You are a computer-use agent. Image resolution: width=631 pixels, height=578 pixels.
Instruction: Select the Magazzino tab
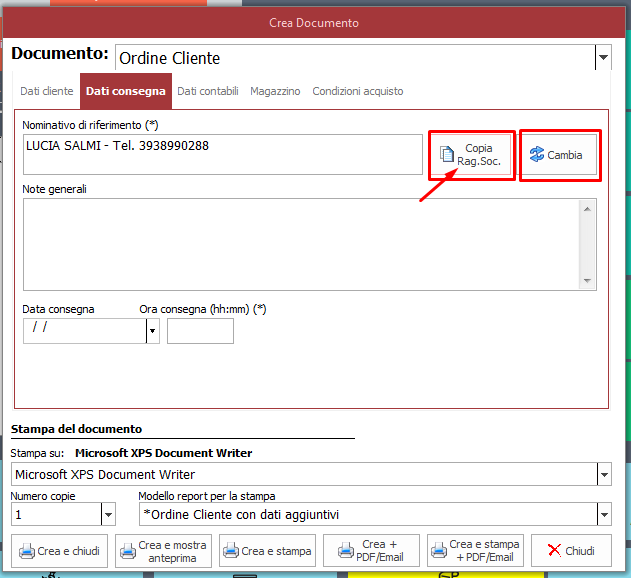click(275, 91)
